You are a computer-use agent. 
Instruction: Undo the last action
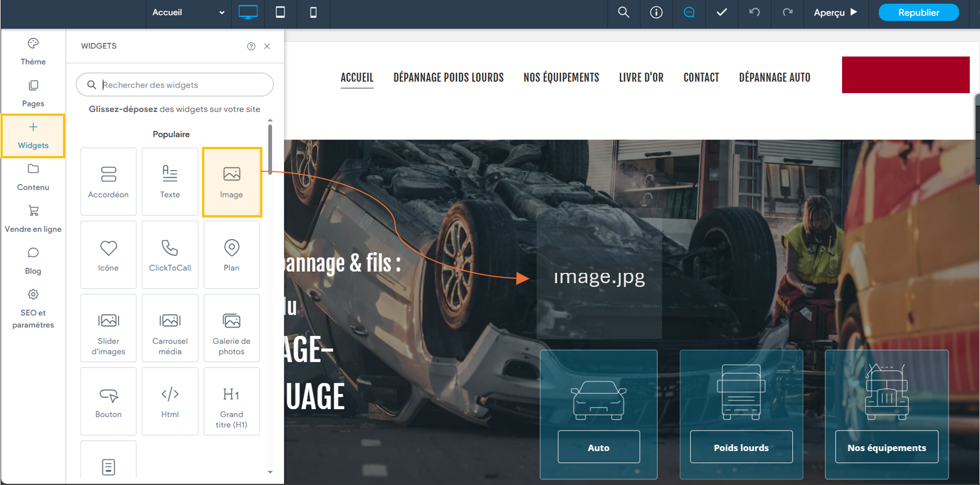coord(754,12)
